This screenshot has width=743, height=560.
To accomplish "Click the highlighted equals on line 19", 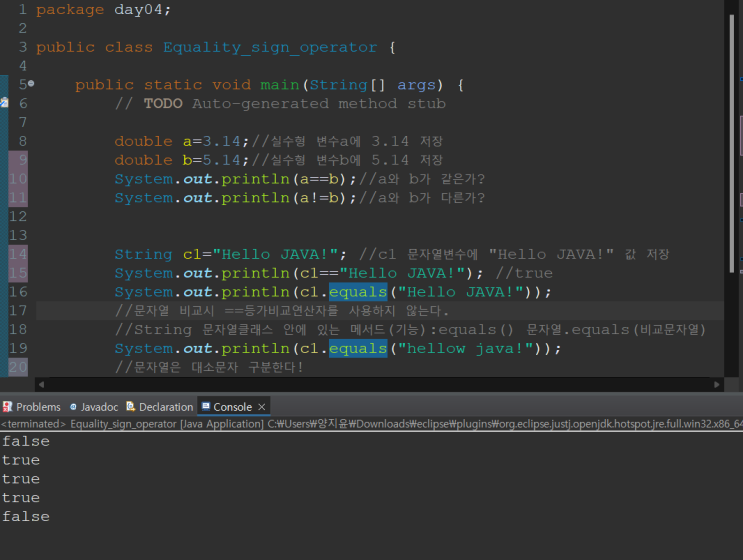I will [357, 349].
